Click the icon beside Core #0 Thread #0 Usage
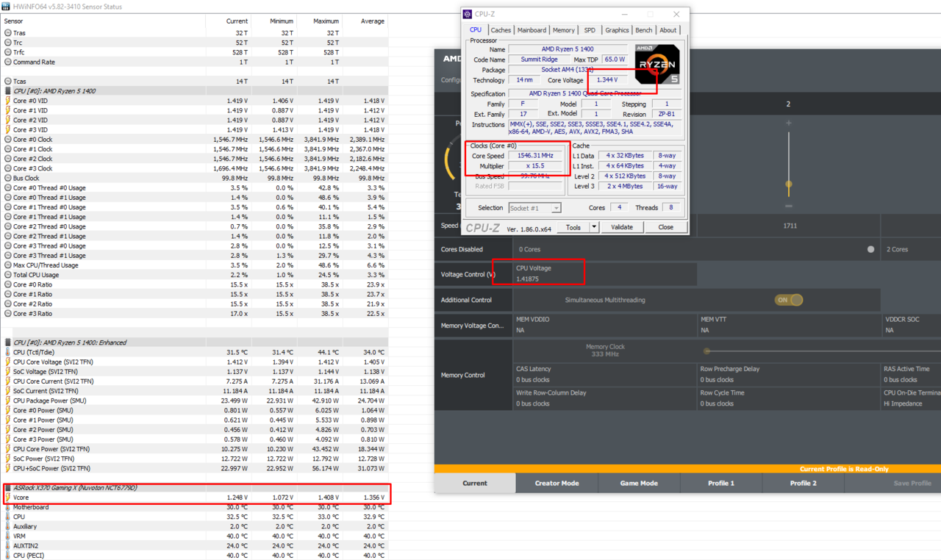The width and height of the screenshot is (941, 560). 8,187
